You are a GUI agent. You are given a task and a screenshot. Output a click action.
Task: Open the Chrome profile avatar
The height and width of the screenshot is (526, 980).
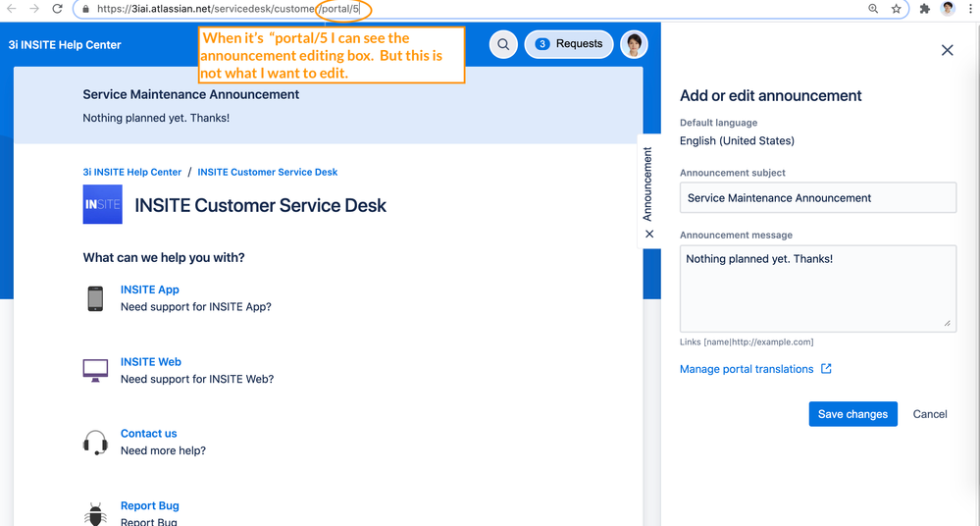[x=949, y=9]
